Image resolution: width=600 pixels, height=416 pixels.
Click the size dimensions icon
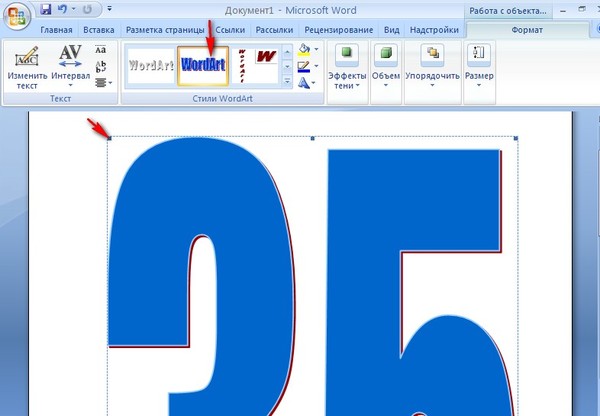tap(479, 53)
